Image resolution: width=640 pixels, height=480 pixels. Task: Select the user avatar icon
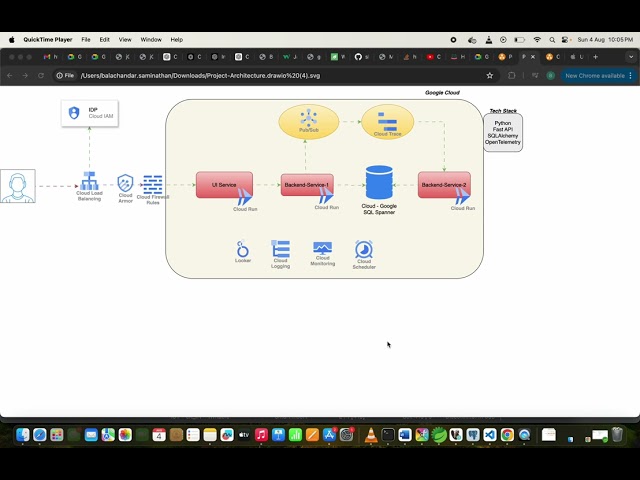click(x=18, y=186)
